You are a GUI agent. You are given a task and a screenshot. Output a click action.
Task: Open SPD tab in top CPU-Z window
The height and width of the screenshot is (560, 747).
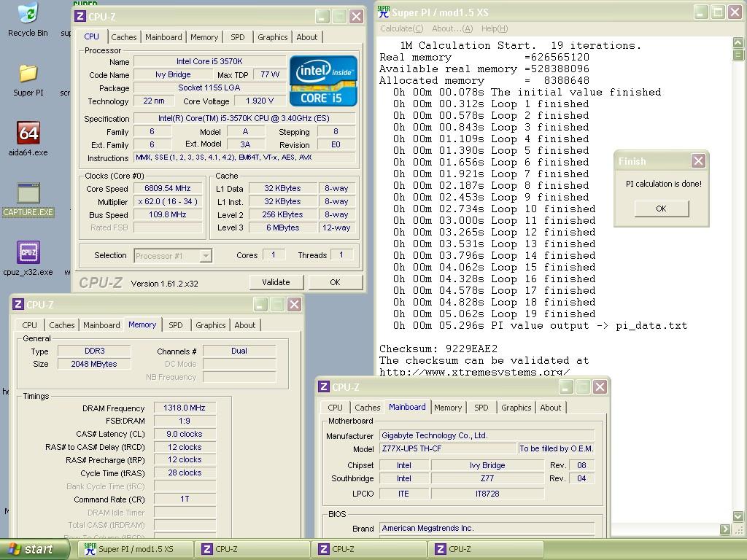tap(238, 37)
